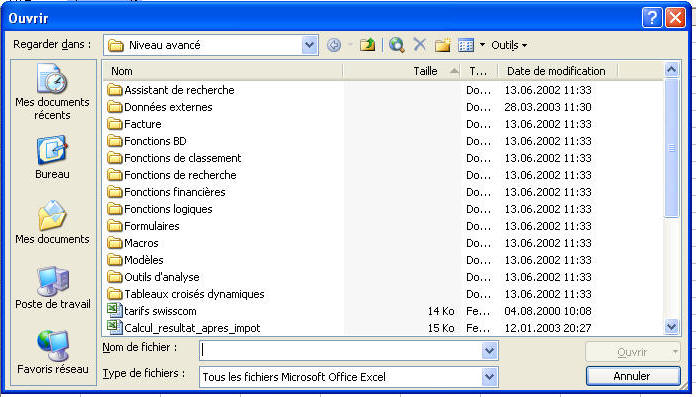
Task: Click the help question mark button
Action: click(x=652, y=18)
